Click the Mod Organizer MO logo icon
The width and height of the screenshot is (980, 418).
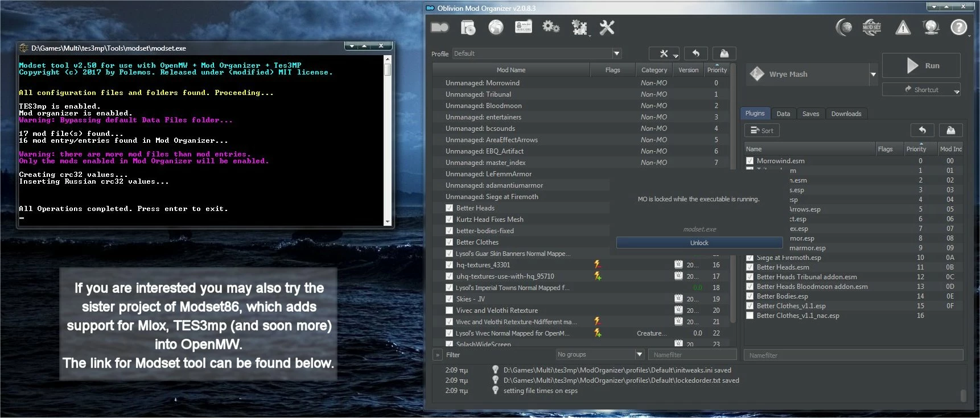click(440, 27)
